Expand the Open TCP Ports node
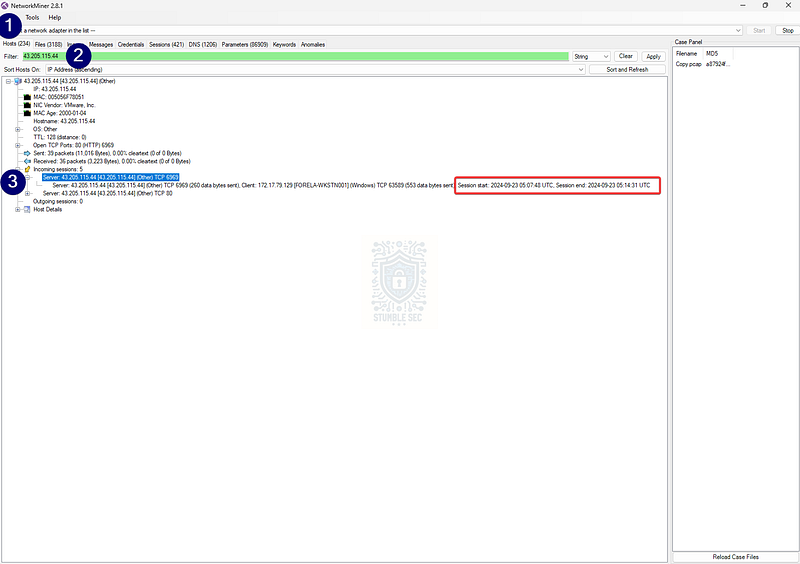Viewport: 800px width, 564px height. point(18,145)
